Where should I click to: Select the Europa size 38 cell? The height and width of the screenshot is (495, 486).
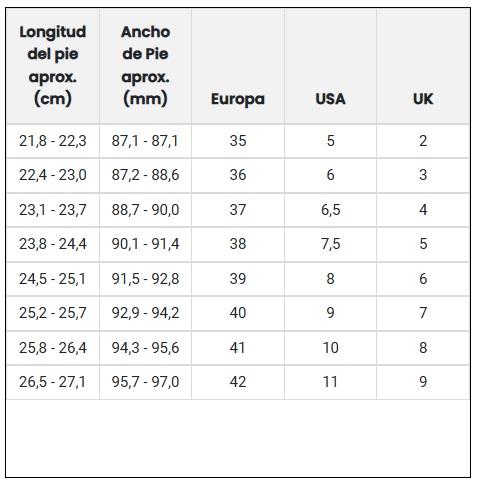pos(238,244)
